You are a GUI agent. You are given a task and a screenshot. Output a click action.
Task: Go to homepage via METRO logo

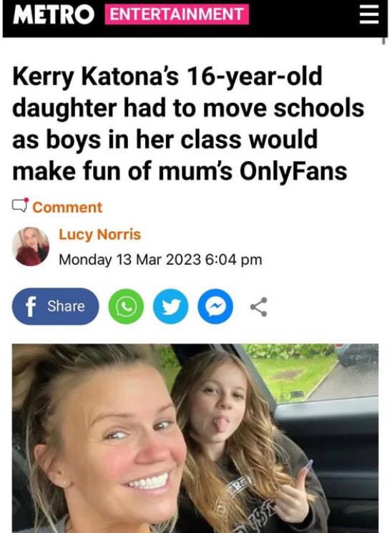point(54,15)
